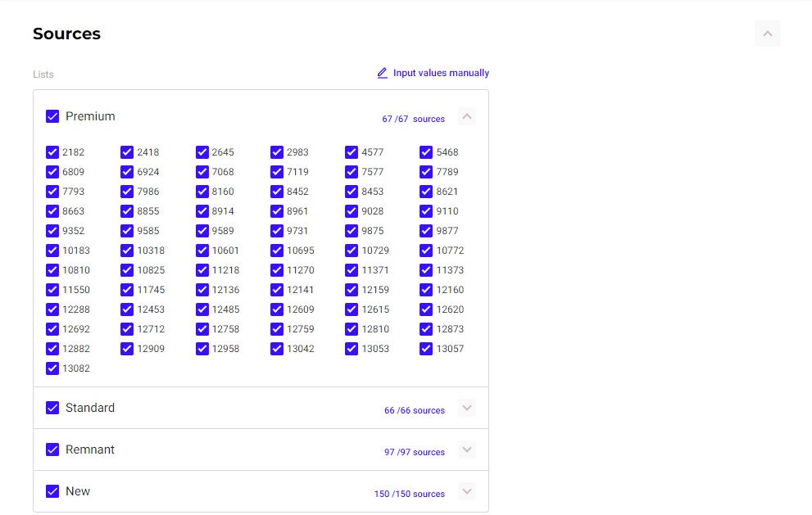This screenshot has height=515, width=812.
Task: Collapse the Premium sources list
Action: [467, 117]
